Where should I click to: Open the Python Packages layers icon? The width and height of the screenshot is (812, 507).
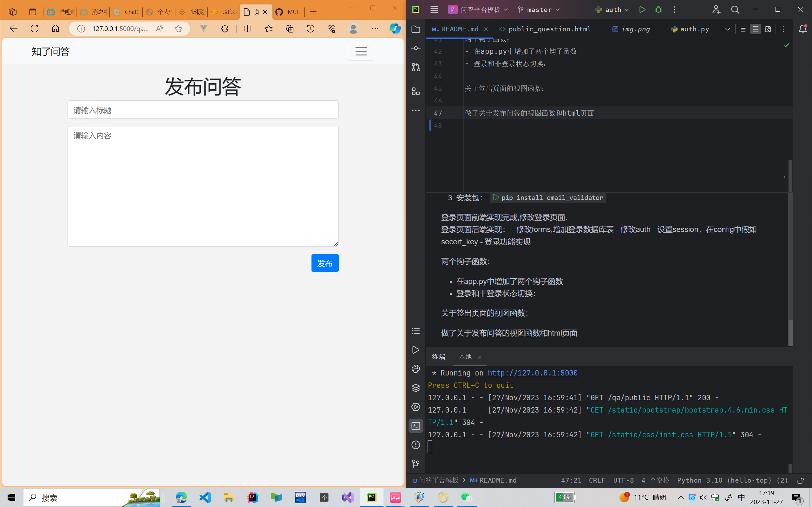(x=416, y=388)
